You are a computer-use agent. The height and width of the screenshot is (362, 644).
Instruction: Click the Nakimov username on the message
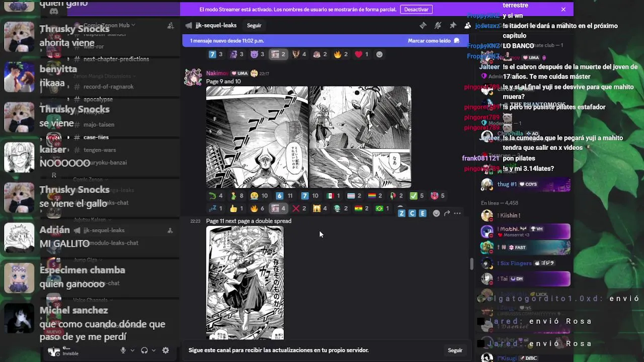point(217,73)
